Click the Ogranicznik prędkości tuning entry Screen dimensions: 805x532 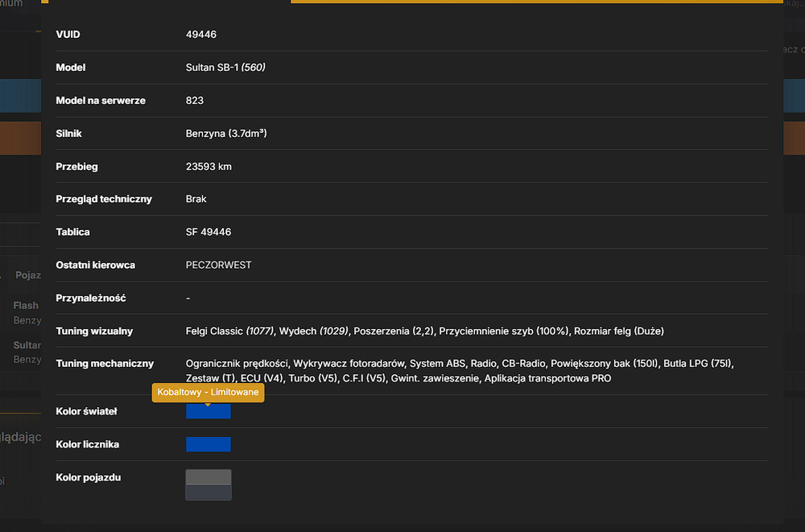[237, 364]
